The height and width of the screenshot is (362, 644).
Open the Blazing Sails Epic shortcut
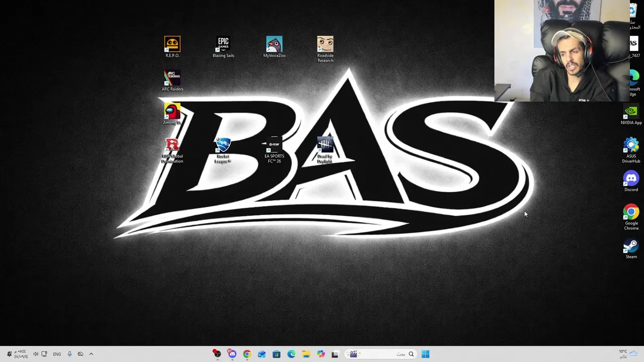[223, 47]
